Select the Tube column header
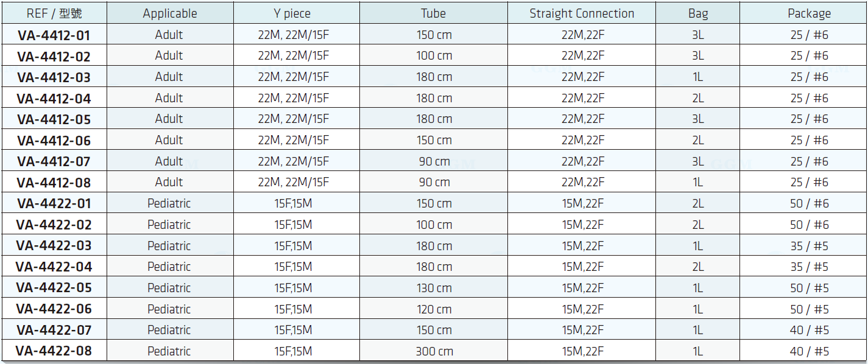868x364 pixels. click(434, 13)
